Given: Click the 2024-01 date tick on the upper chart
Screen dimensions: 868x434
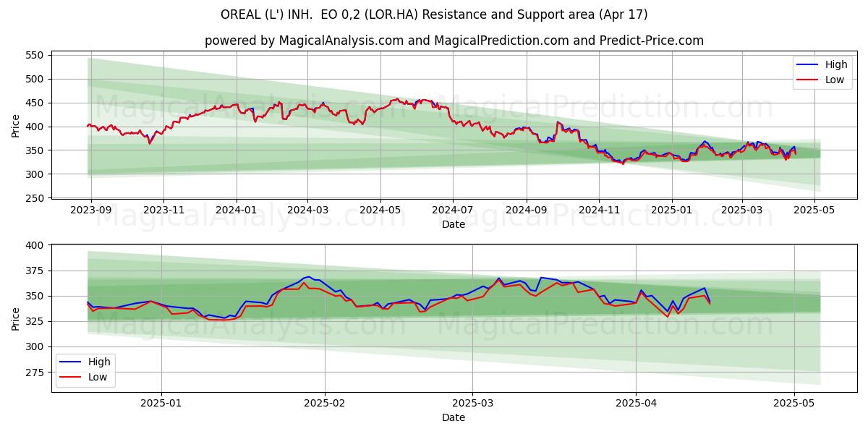Looking at the screenshot, I should pyautogui.click(x=237, y=211).
